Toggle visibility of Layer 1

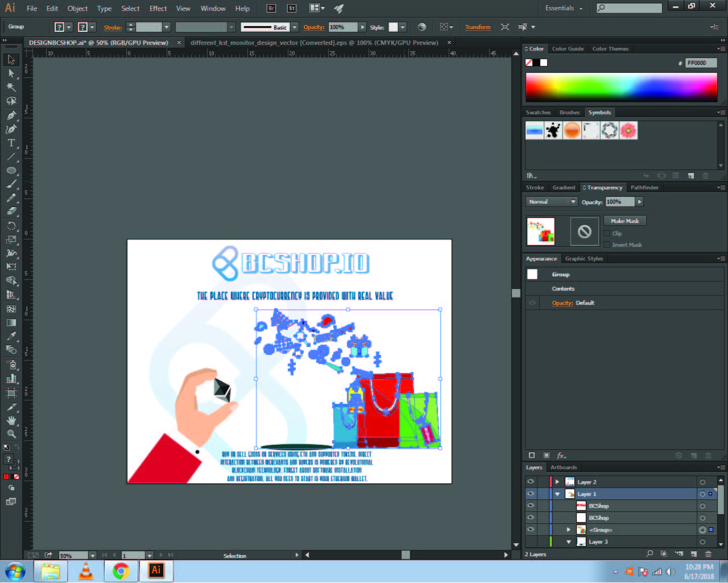531,494
